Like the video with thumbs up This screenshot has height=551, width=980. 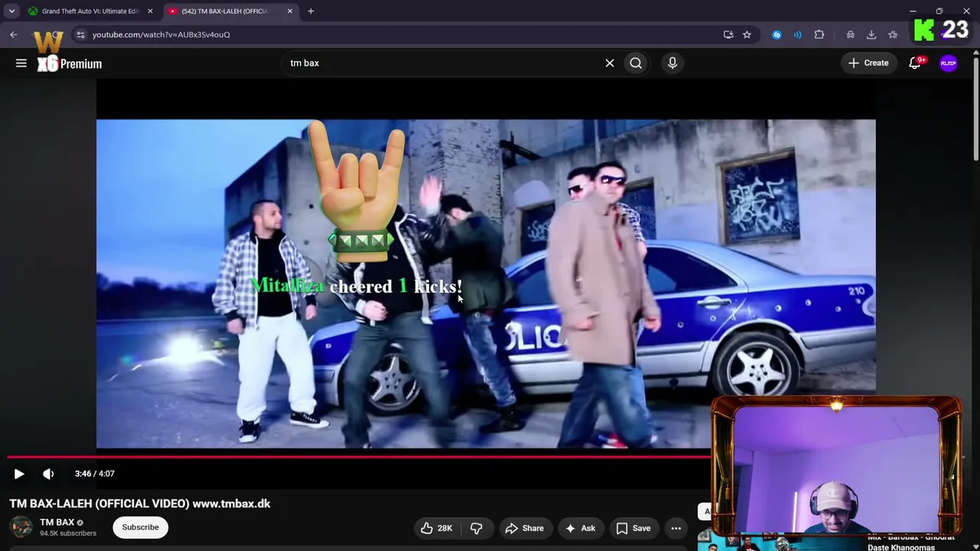[436, 528]
